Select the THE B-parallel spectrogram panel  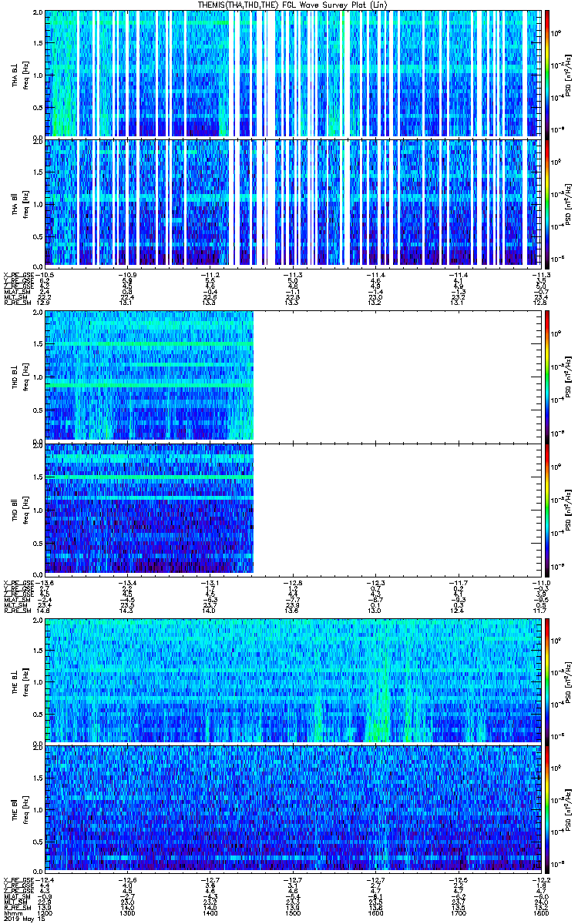pos(293,808)
